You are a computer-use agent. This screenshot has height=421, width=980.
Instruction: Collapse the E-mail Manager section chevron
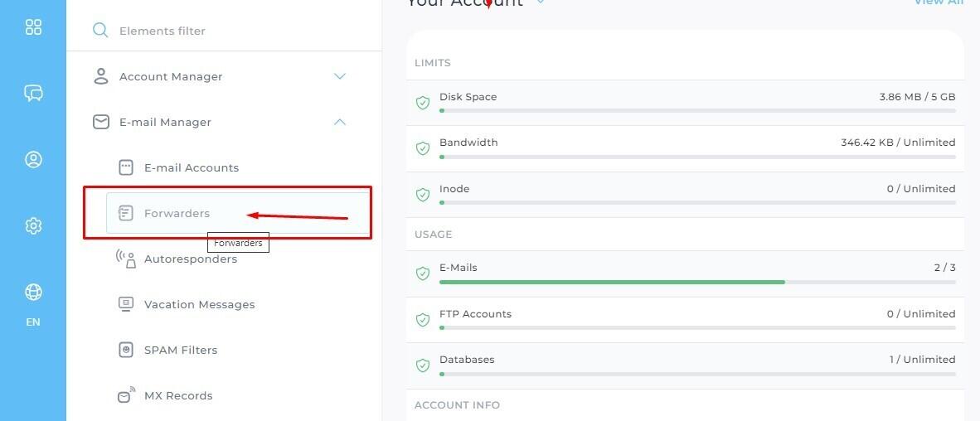tap(339, 122)
